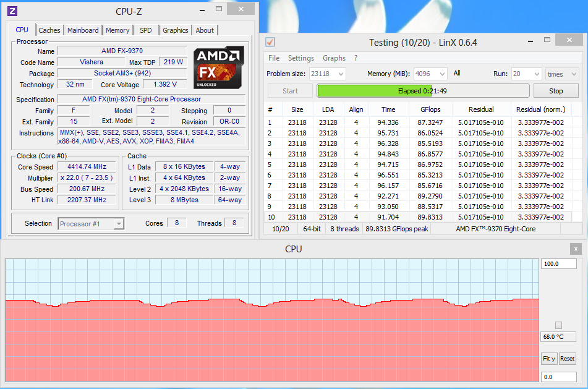
Task: Close the CPU temperature graph panel
Action: click(576, 249)
